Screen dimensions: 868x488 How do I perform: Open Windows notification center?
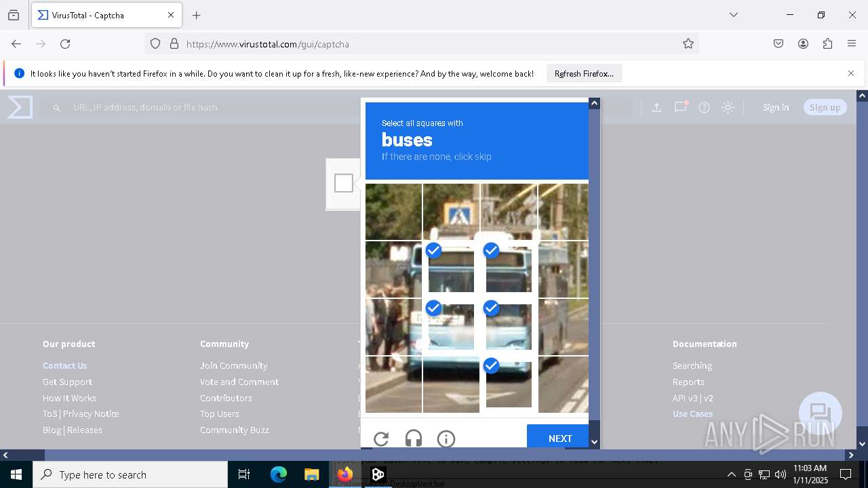pyautogui.click(x=846, y=474)
